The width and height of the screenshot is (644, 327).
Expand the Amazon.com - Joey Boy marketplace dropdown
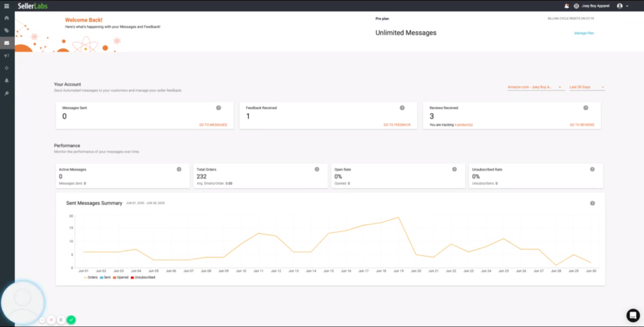pyautogui.click(x=536, y=87)
